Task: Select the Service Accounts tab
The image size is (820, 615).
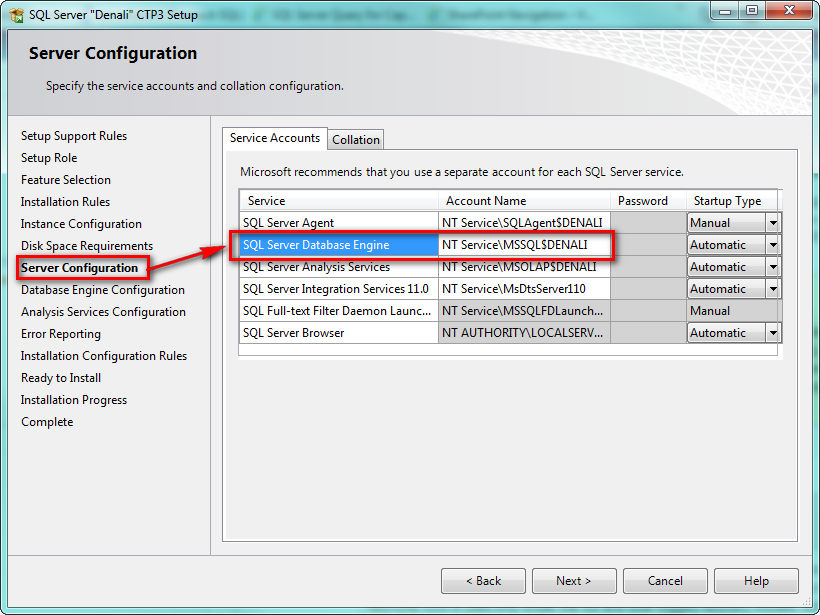Action: 275,138
